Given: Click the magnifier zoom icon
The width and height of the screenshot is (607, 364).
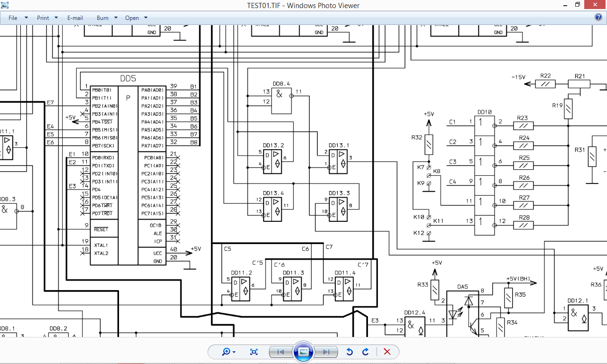Looking at the screenshot, I should coord(226,352).
